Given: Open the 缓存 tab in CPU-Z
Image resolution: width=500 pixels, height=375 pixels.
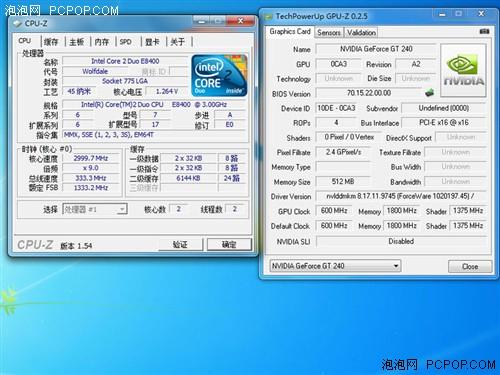Looking at the screenshot, I should [x=51, y=42].
